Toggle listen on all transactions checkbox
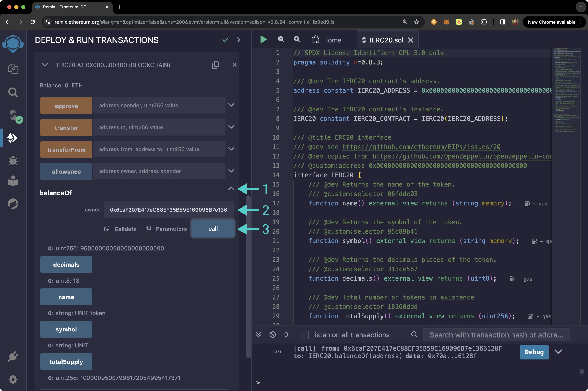588x391 pixels. (x=305, y=335)
